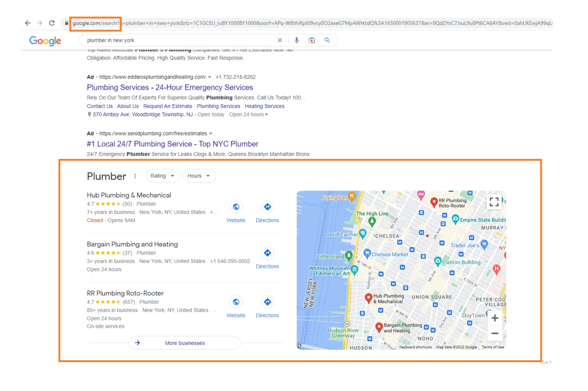The height and width of the screenshot is (391, 588).
Task: Click Contact Us sitelink
Action: point(100,106)
